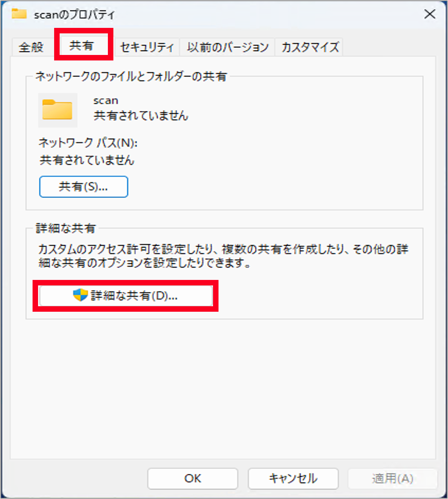This screenshot has width=448, height=499.
Task: Click the large yellow scan folder icon
Action: [58, 110]
